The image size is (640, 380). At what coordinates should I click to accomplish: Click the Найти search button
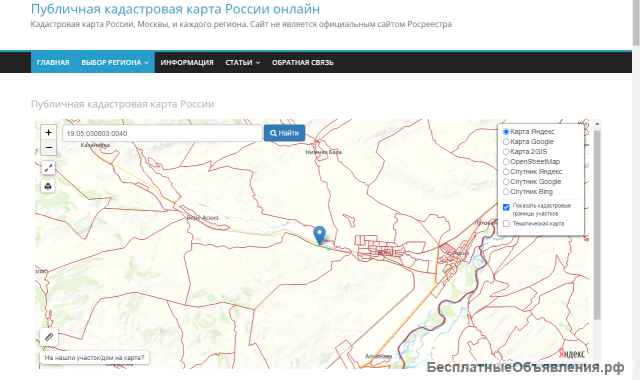[284, 133]
